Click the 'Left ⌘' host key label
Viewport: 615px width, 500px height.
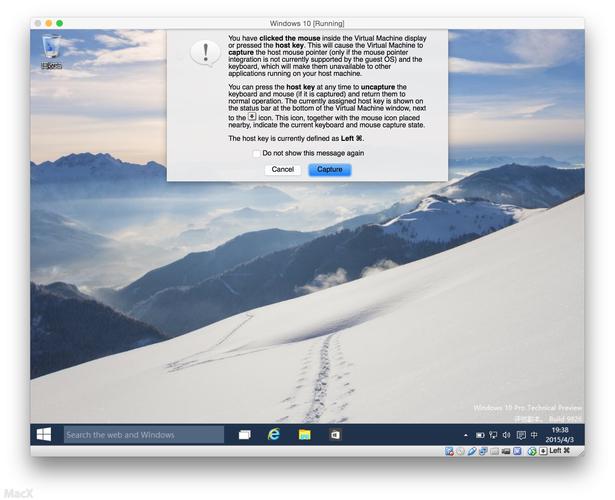(x=559, y=451)
